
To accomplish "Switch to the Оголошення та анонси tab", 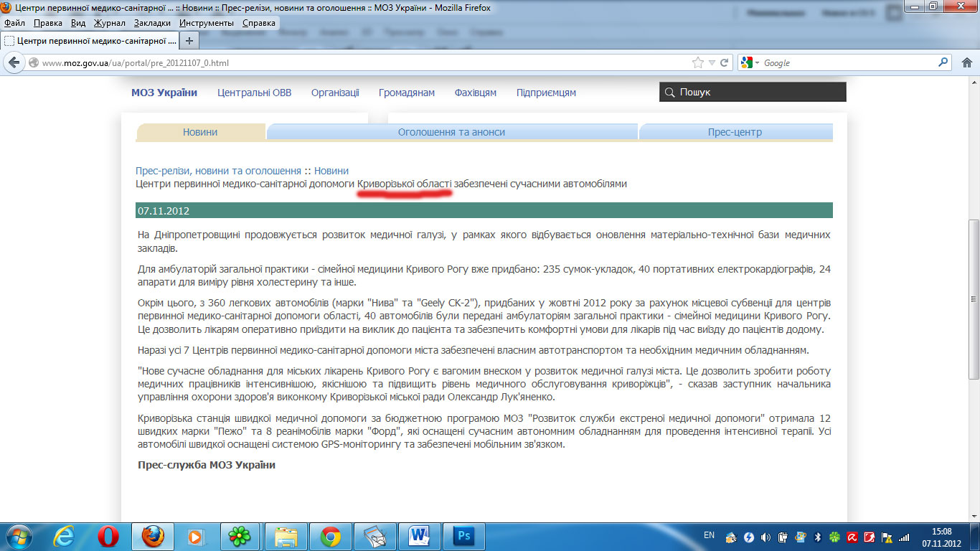I will click(x=451, y=132).
